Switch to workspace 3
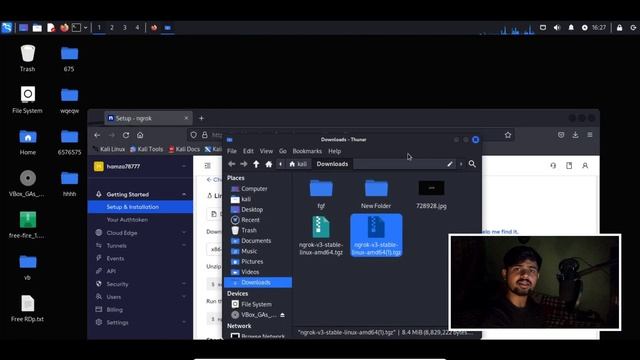The image size is (640, 360). pos(124,28)
